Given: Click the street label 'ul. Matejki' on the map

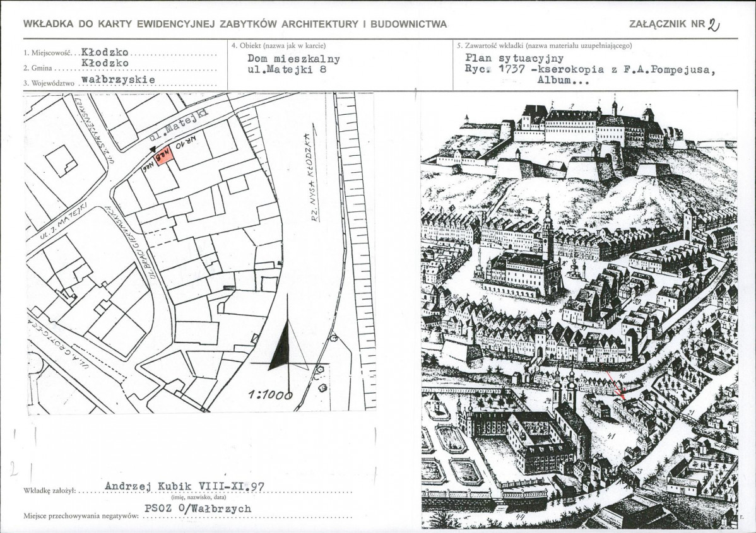Looking at the screenshot, I should click(179, 125).
